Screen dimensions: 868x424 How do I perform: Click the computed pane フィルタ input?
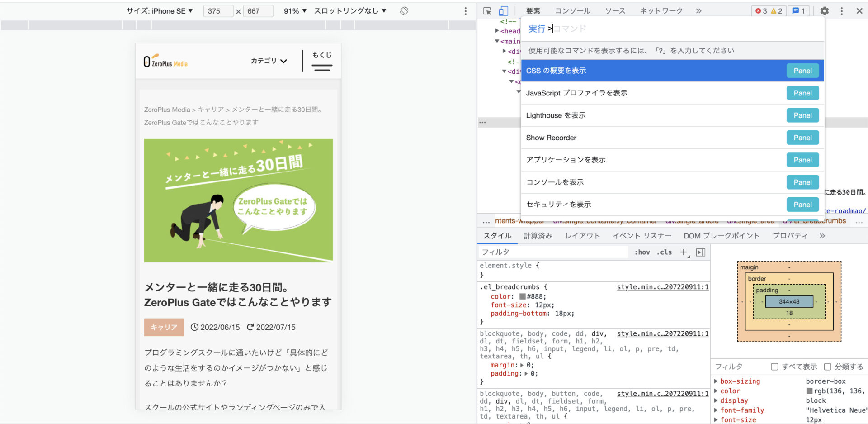click(x=739, y=367)
